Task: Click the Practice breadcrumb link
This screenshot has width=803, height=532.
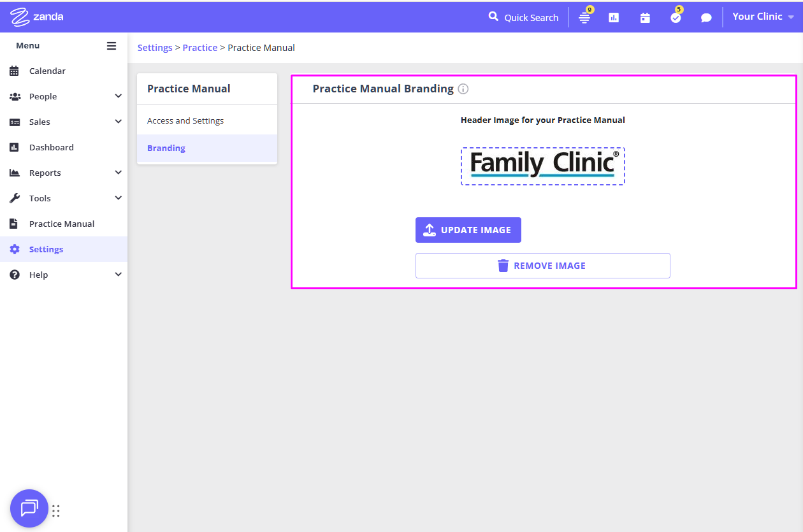Action: tap(199, 48)
